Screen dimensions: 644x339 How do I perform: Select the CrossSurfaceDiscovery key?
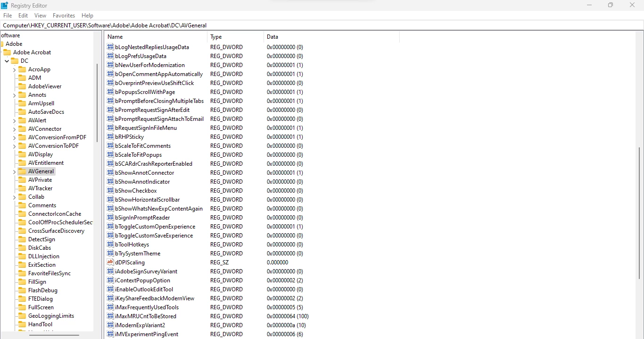click(x=56, y=231)
